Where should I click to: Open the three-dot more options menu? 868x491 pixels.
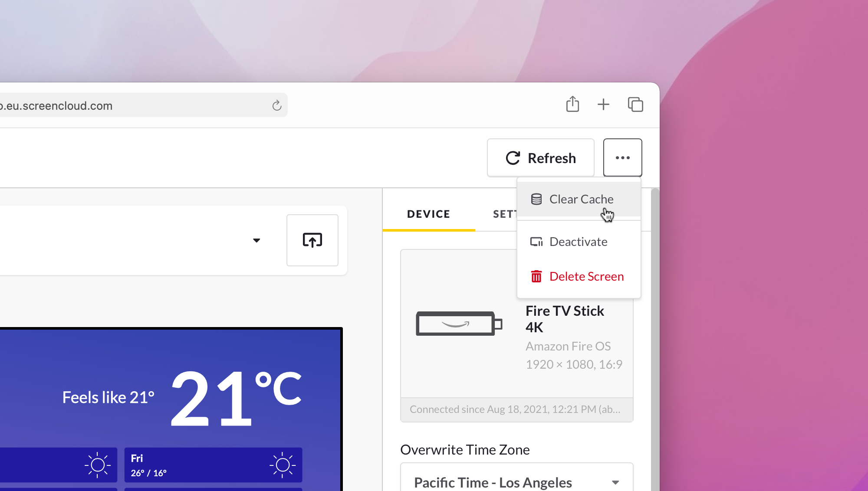point(623,157)
